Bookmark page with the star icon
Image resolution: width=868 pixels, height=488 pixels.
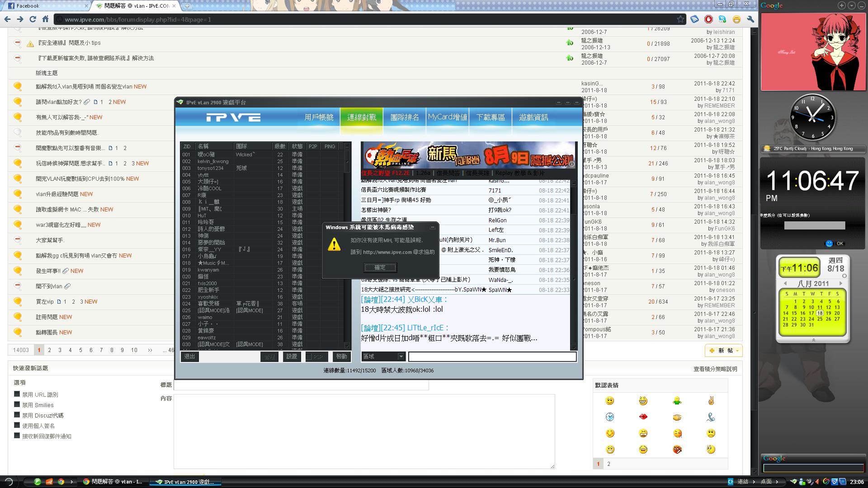click(680, 19)
